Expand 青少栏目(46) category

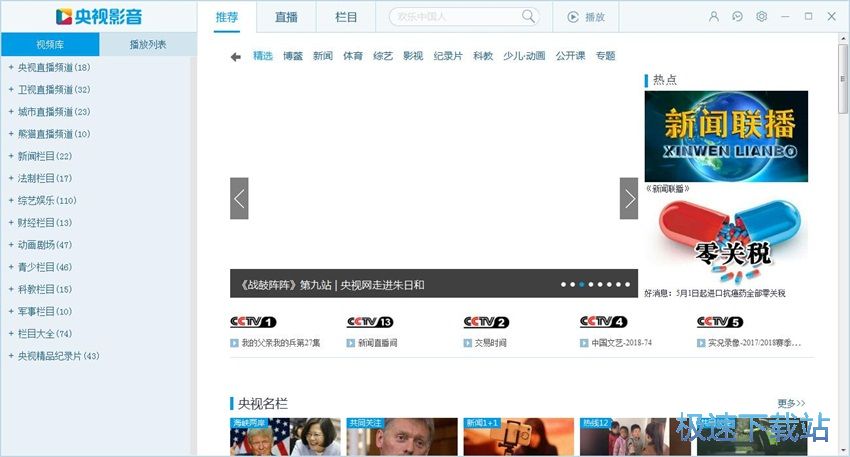[x=11, y=267]
